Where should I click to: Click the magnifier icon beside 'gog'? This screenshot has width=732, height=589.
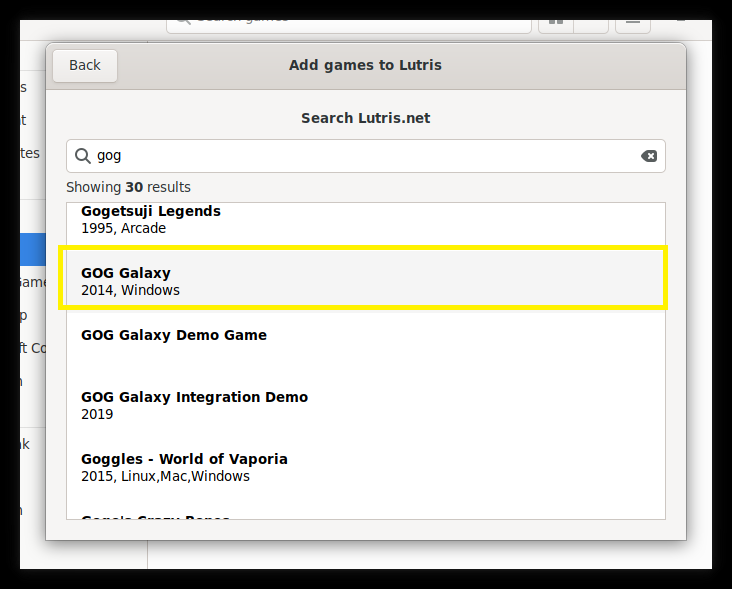tap(83, 156)
